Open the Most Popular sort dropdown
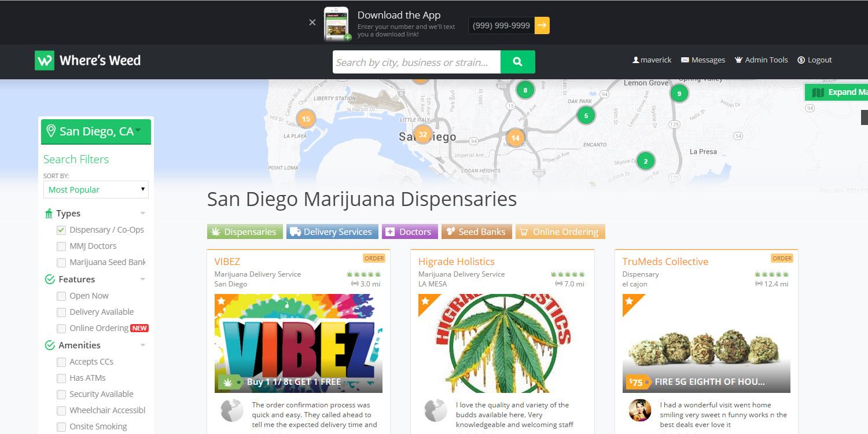The width and height of the screenshot is (868, 434). (96, 189)
